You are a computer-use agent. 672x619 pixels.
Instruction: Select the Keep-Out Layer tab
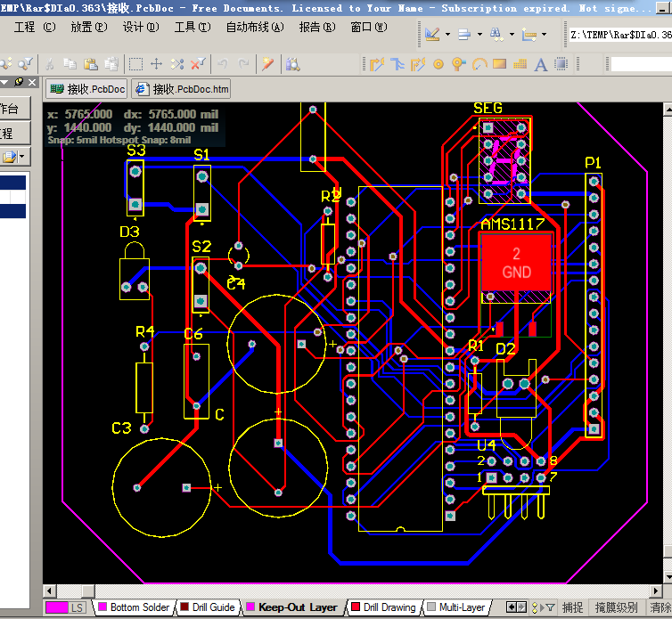click(292, 607)
